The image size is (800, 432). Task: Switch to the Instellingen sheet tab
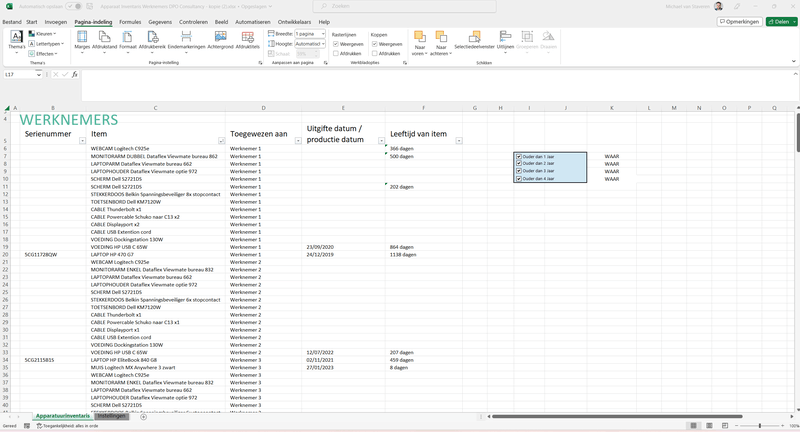(111, 415)
